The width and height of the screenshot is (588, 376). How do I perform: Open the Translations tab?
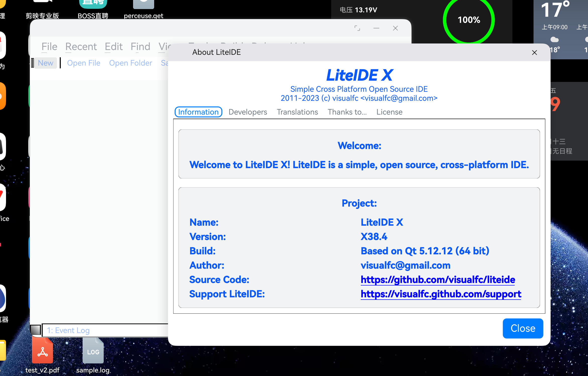[298, 112]
